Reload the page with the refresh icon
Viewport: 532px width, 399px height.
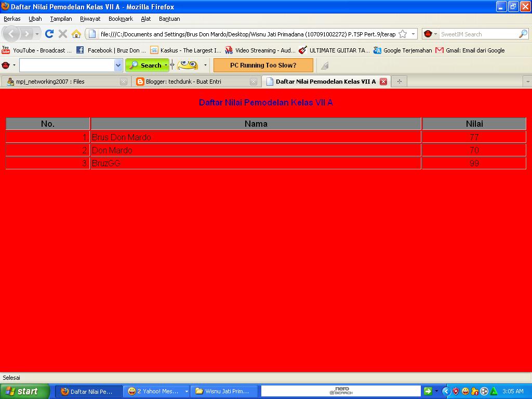tap(49, 34)
